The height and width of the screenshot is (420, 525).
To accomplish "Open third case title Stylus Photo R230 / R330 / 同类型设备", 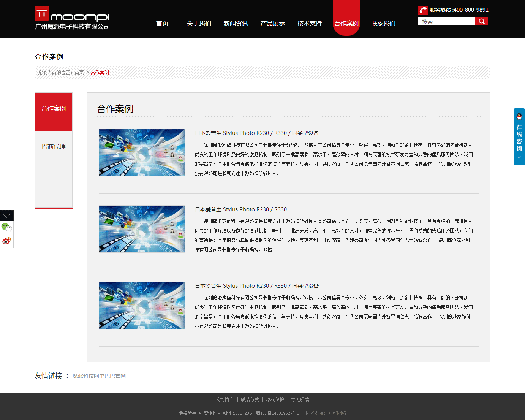I will 257,286.
